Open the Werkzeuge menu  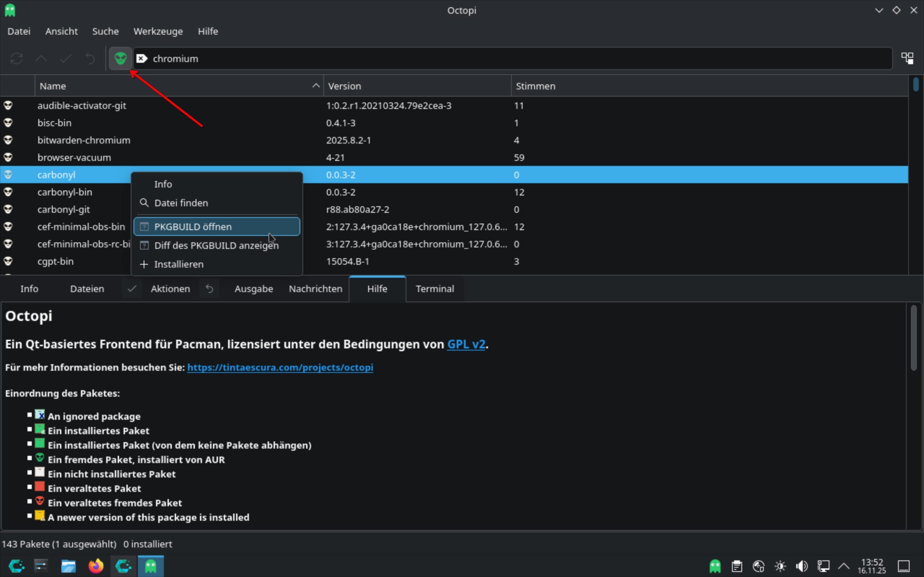tap(158, 31)
